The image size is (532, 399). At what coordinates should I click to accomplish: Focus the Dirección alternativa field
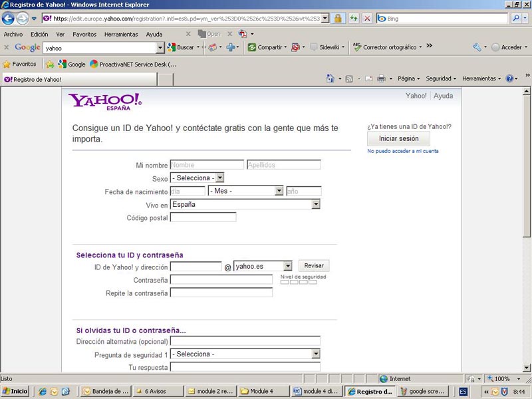pos(245,341)
